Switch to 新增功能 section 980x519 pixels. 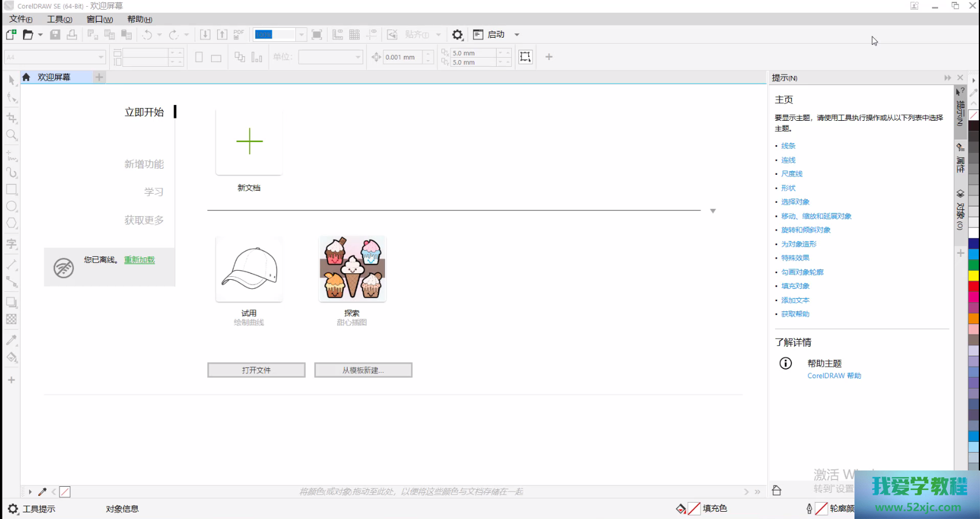coord(144,164)
